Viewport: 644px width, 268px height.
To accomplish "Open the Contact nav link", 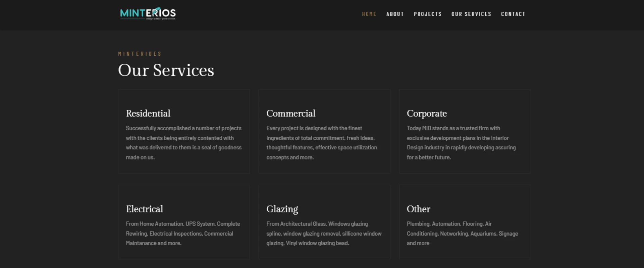I will click(x=513, y=14).
